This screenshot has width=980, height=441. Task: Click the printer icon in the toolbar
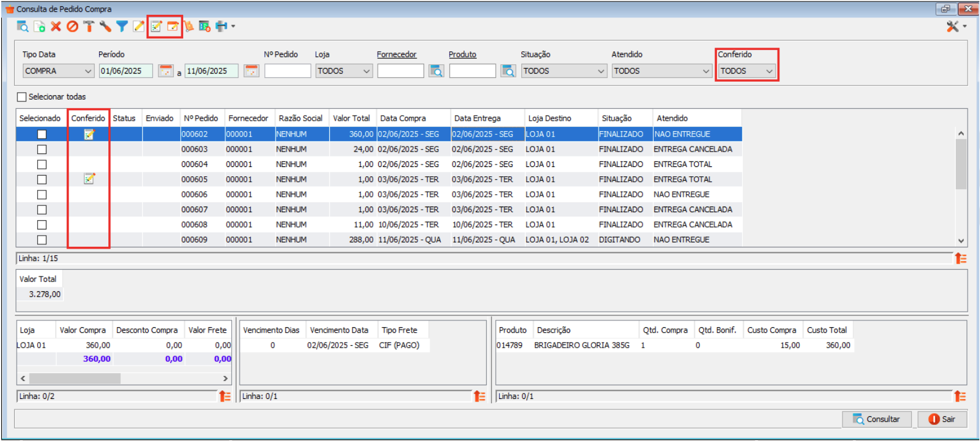[221, 27]
